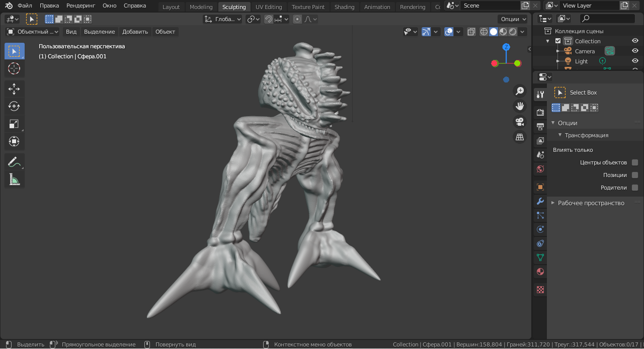Select the Select Box tool in left toolbar

tap(15, 51)
